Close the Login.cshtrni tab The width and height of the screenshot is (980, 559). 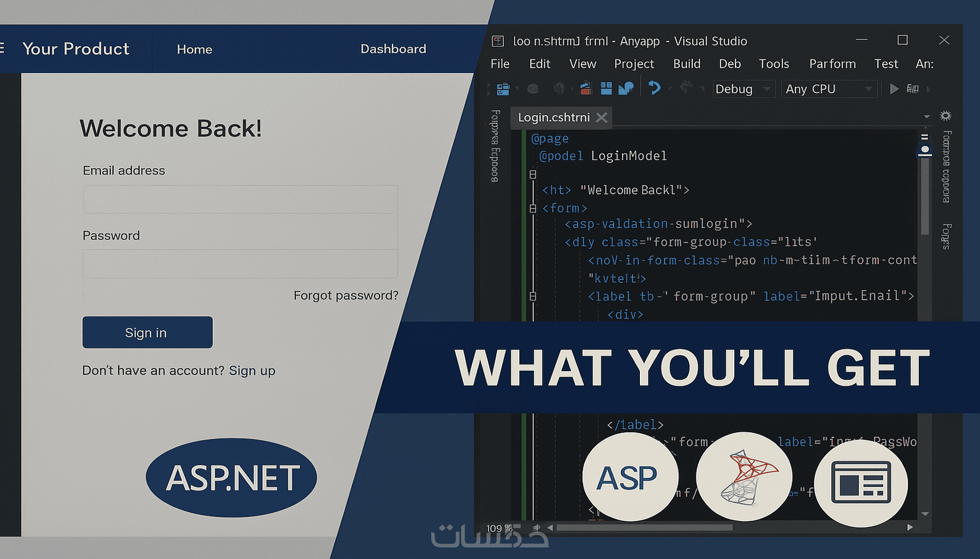pos(602,118)
